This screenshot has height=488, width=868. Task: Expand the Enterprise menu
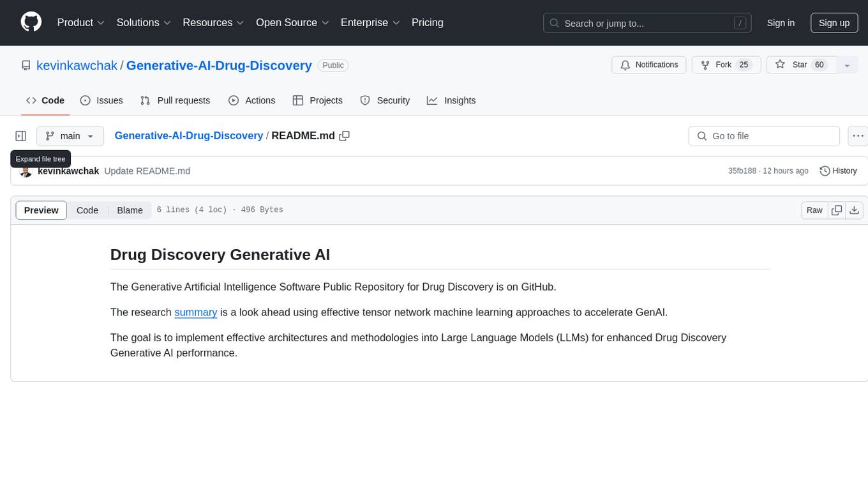coord(370,22)
